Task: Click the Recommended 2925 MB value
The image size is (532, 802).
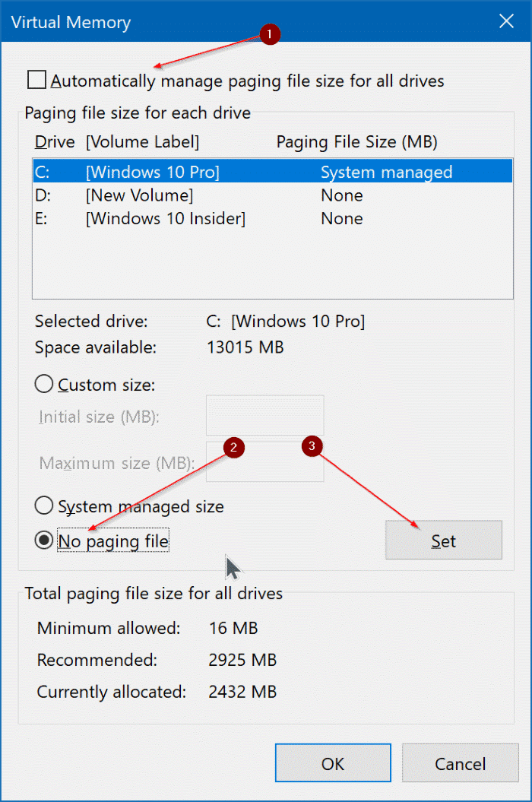Action: point(242,660)
